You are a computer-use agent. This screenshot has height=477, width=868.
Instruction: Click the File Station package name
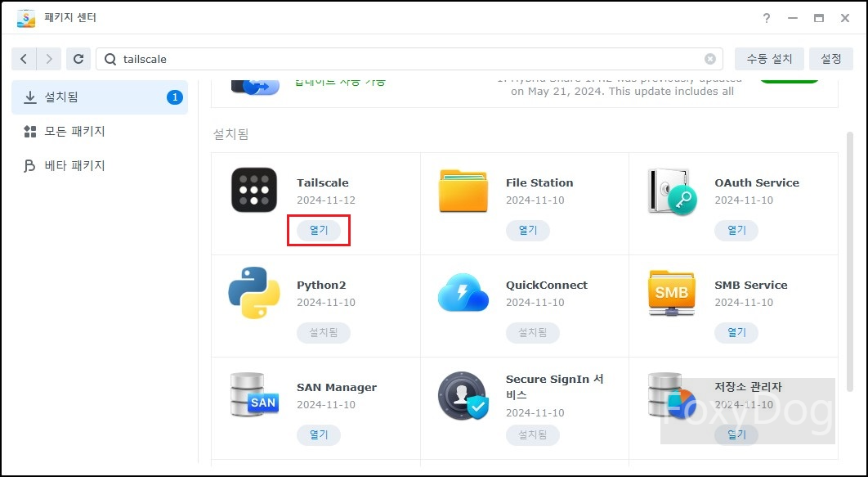pyautogui.click(x=539, y=182)
